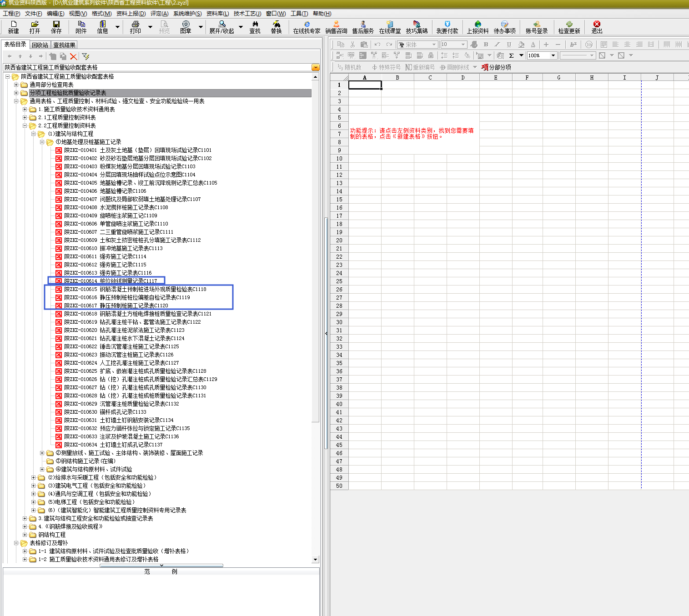Screen dimensions: 689x616
Task: Click column header F in the spreadsheet
Action: click(527, 78)
